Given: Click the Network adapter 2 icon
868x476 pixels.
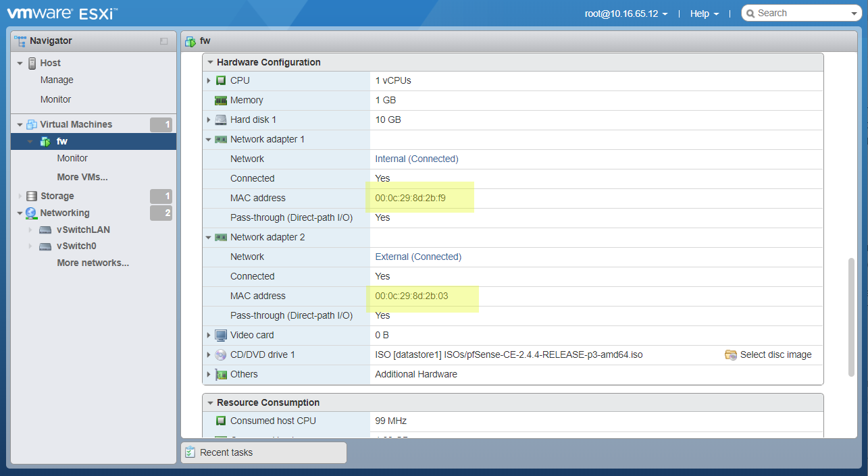Looking at the screenshot, I should pyautogui.click(x=221, y=237).
